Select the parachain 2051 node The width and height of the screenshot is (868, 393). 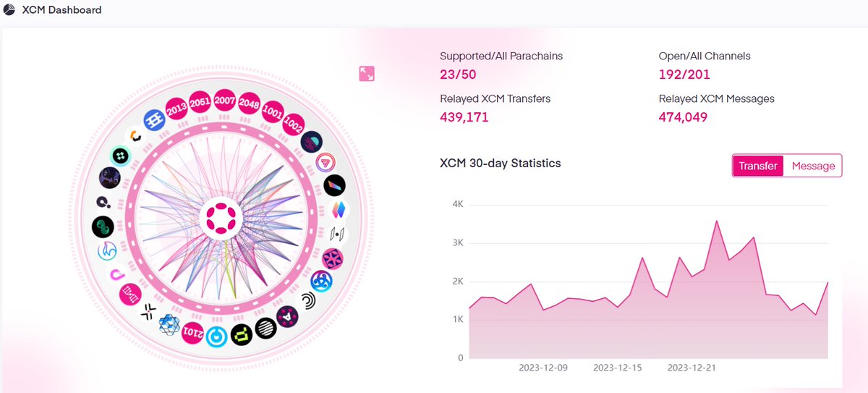coord(200,102)
